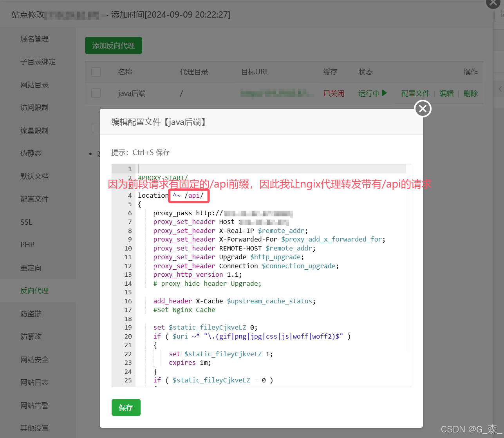
Task: Navigate to 网站日志 in the sidebar
Action: tap(35, 382)
